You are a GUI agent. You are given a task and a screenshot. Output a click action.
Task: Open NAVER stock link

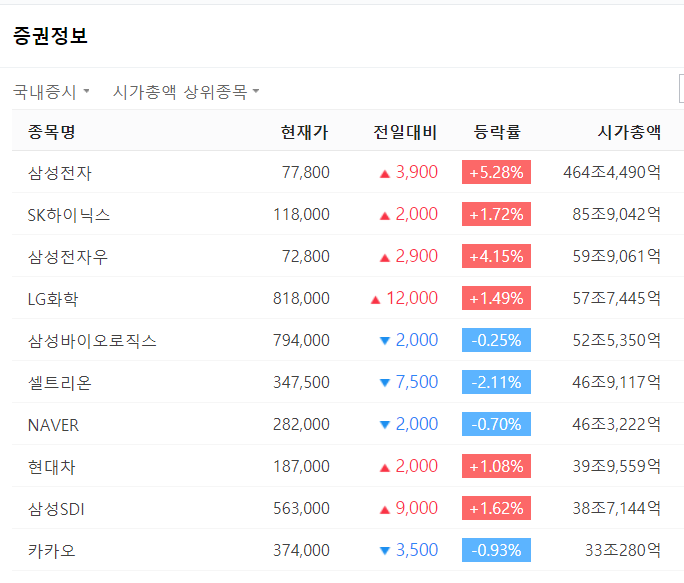click(53, 425)
